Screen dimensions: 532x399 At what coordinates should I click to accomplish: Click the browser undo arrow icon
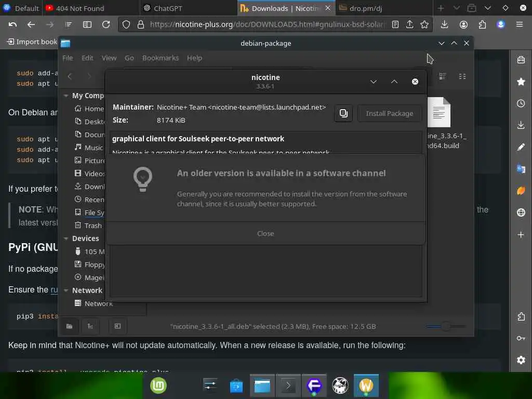[12, 24]
